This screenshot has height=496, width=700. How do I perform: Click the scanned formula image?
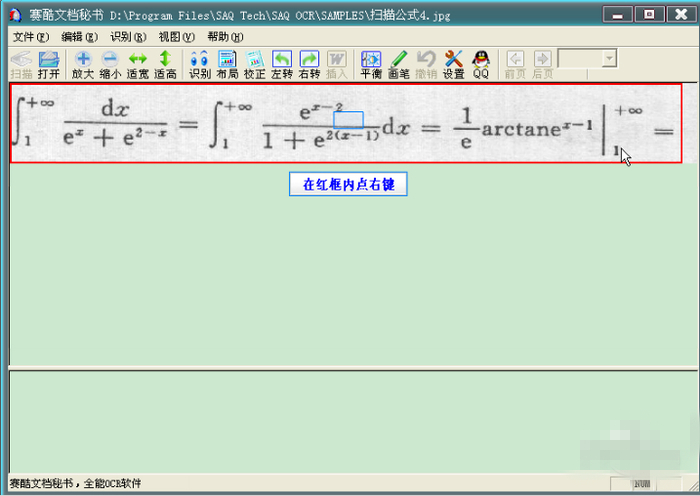346,123
